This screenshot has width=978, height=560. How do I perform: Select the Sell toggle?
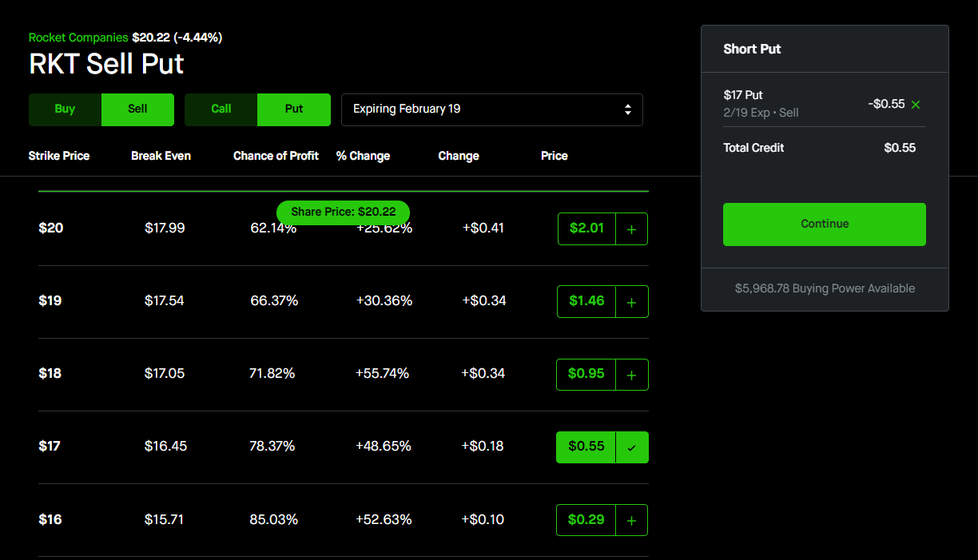tap(137, 109)
